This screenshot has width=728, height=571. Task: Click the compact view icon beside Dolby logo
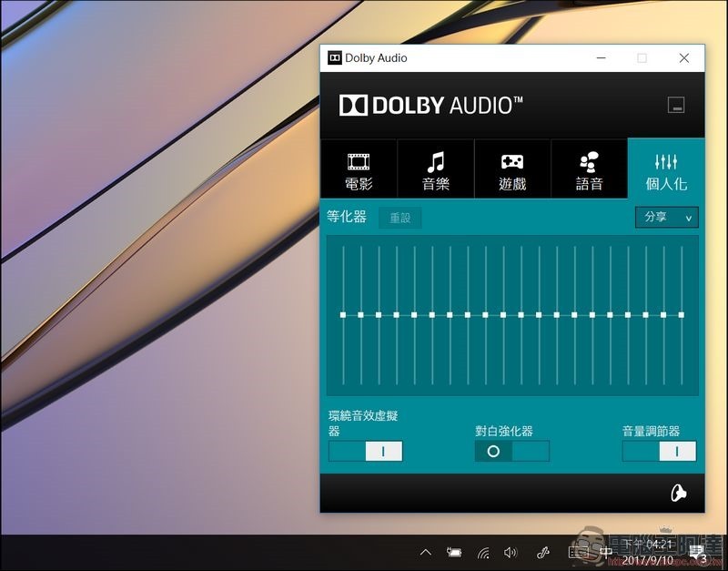click(676, 105)
